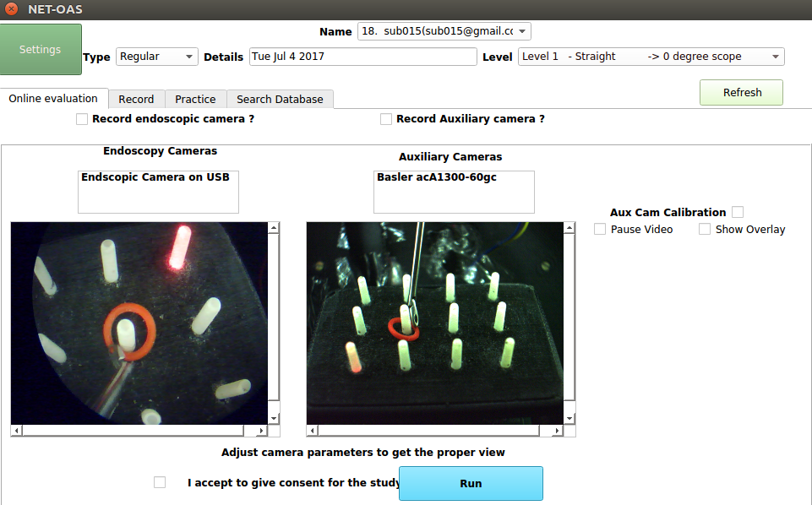Viewport: 812px width, 505px height.
Task: Click the endoscopic camera video preview
Action: (139, 323)
